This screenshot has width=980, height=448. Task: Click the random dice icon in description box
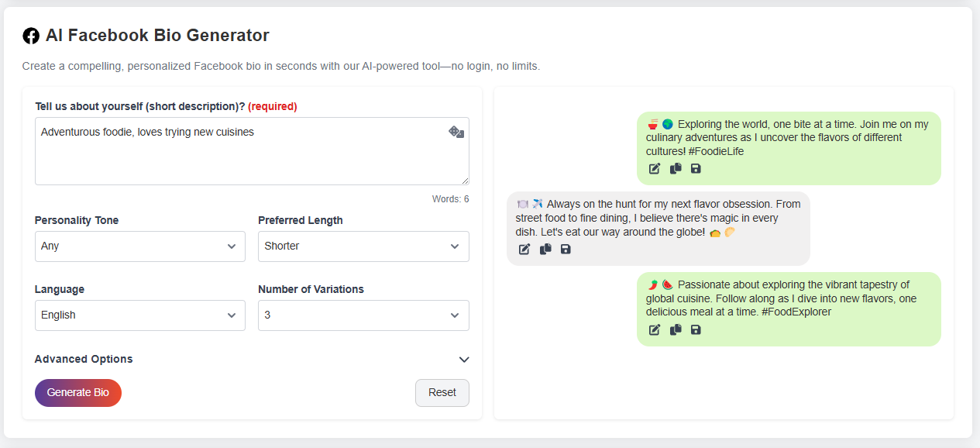coord(456,132)
